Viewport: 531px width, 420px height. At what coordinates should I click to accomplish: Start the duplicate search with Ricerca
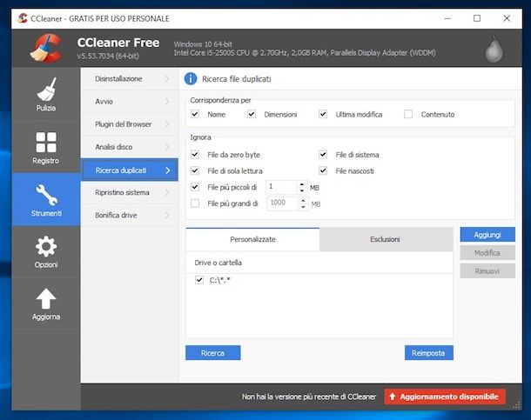coord(213,353)
